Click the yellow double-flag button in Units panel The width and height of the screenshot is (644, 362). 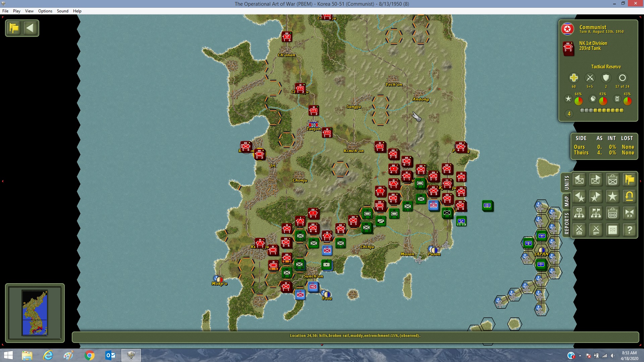tap(630, 180)
